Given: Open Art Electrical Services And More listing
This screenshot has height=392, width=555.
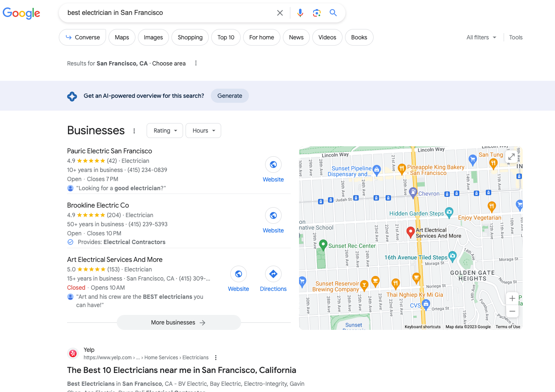Looking at the screenshot, I should [115, 260].
